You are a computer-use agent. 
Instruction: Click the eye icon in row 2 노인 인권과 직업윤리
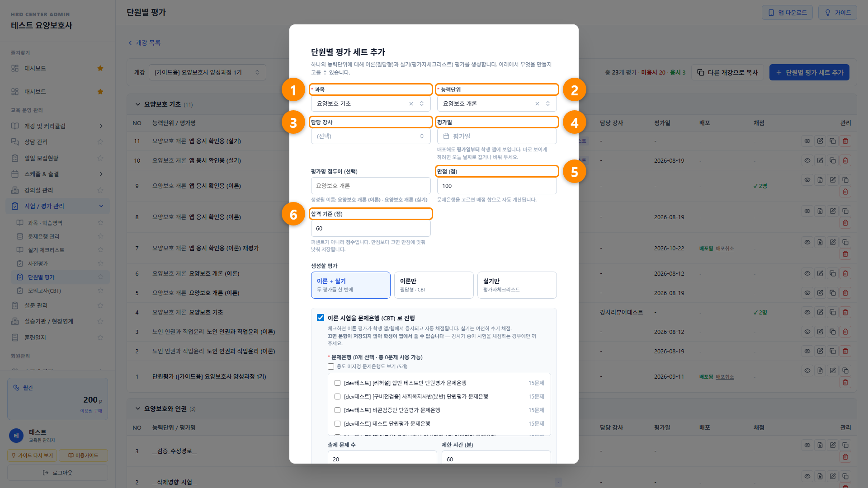(807, 351)
